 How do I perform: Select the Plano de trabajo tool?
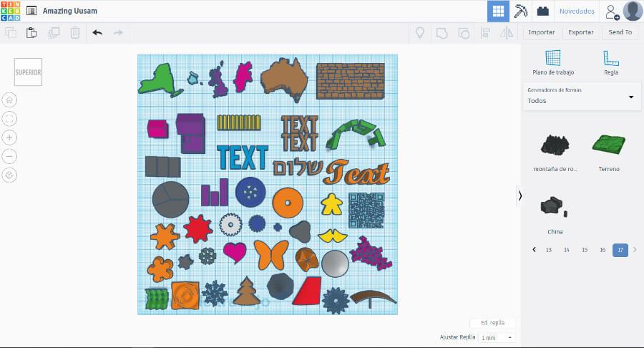pyautogui.click(x=552, y=62)
